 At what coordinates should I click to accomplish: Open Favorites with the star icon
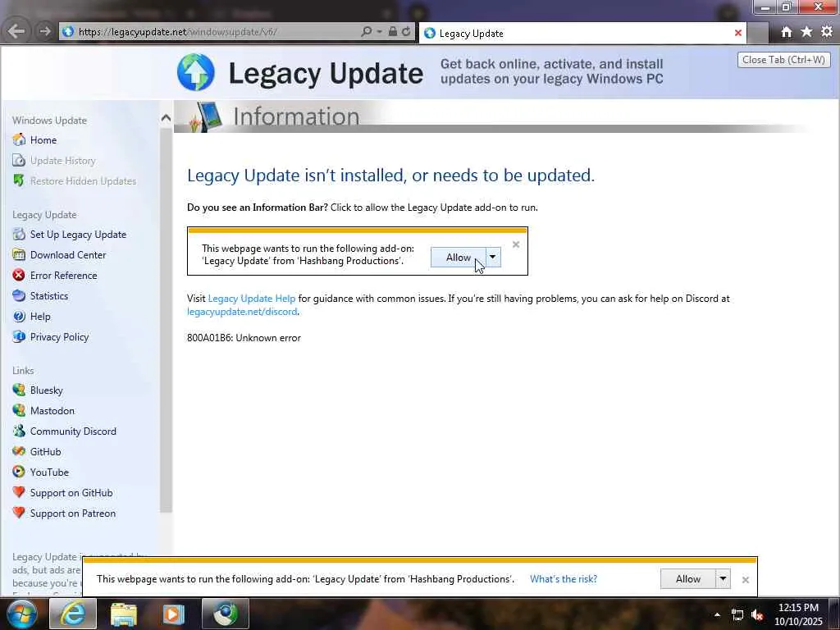pos(806,32)
